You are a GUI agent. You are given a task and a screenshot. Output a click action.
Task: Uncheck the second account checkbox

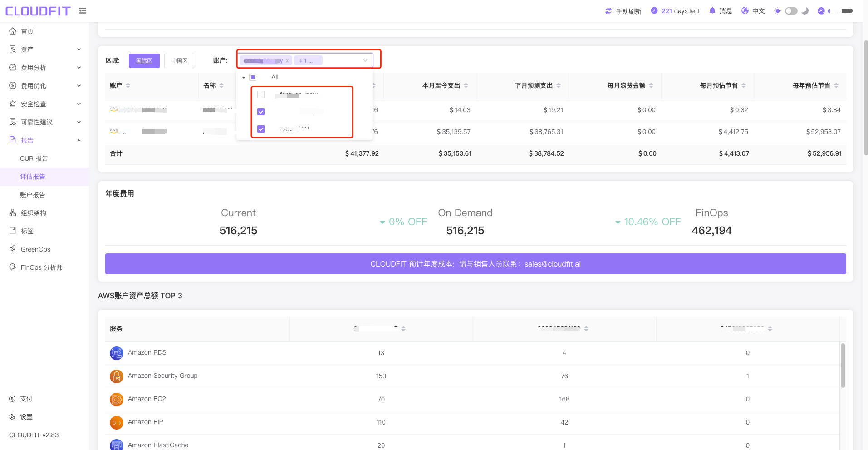(x=261, y=112)
